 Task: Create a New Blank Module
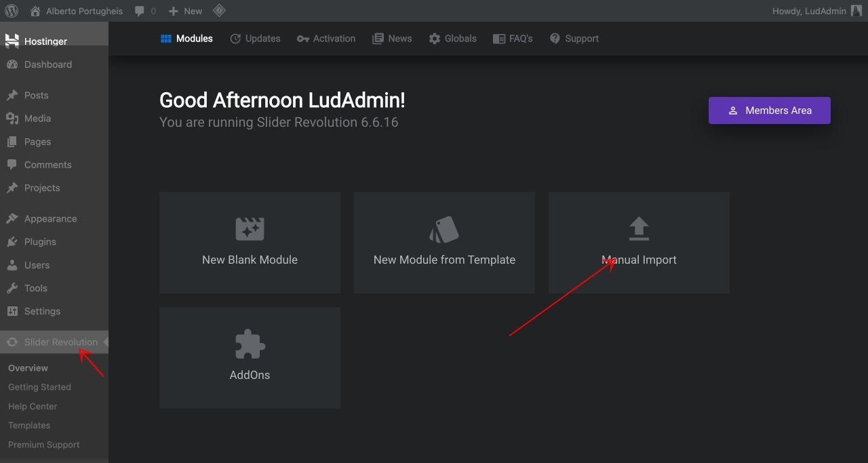250,243
